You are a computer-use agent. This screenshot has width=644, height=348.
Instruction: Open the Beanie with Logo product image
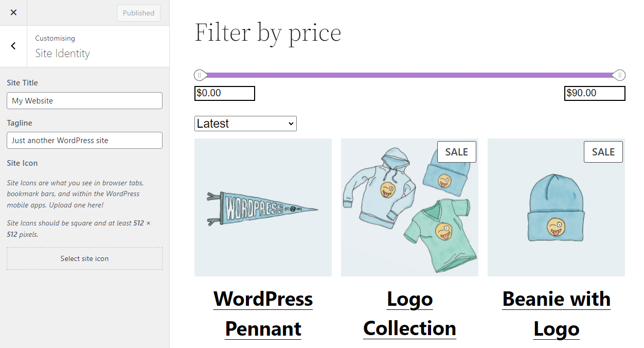pos(556,207)
